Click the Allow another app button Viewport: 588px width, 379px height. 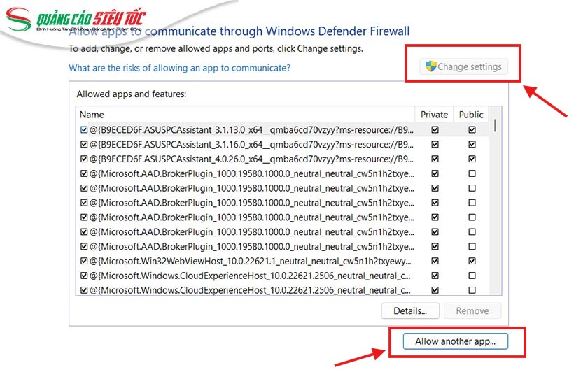pos(455,341)
